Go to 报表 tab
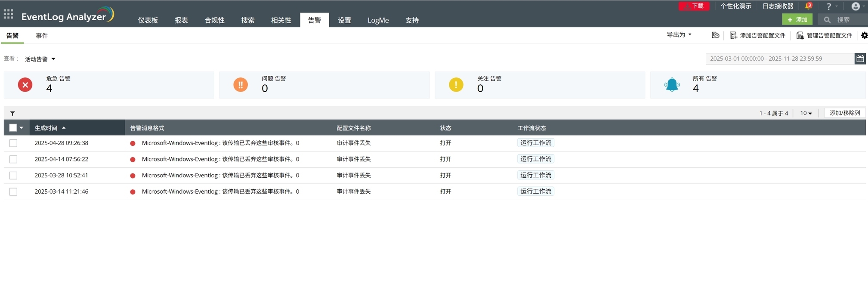Viewport: 868px width, 281px height. click(181, 20)
